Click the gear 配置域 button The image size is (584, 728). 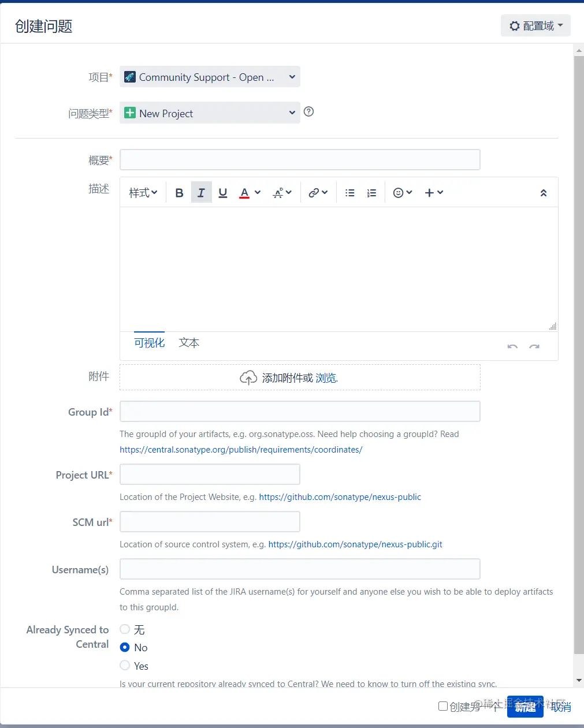click(x=535, y=25)
